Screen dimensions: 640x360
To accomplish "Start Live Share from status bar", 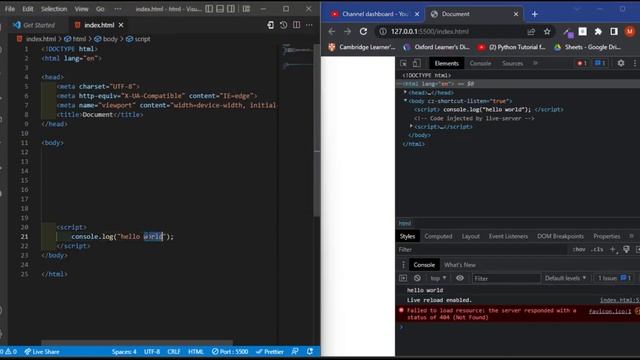I will point(42,351).
